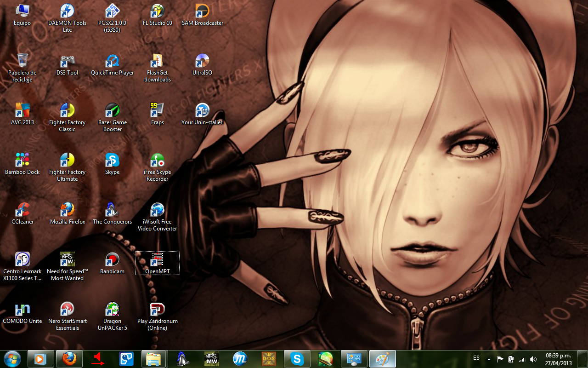The image size is (588, 368).
Task: Select Razer Game Booster icon
Action: [112, 117]
